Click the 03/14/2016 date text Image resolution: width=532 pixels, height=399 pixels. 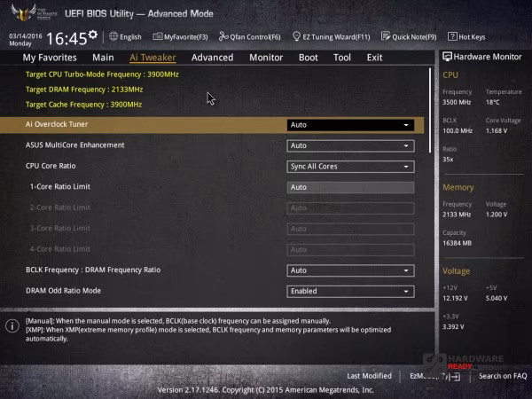(26, 36)
